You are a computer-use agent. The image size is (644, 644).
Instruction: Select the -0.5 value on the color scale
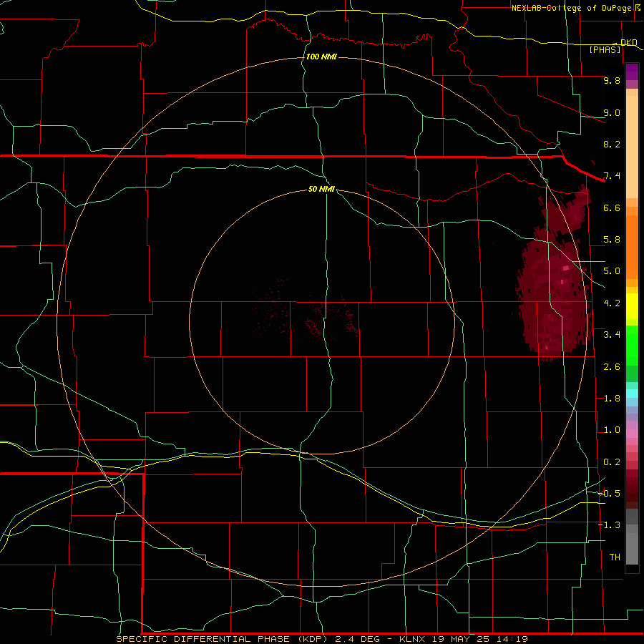pos(609,494)
